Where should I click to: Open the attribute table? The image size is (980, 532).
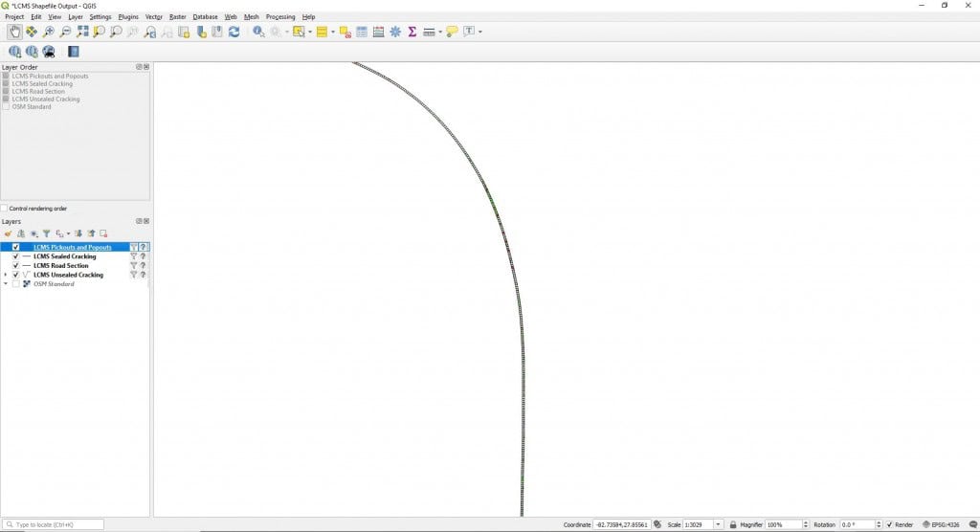pyautogui.click(x=362, y=32)
